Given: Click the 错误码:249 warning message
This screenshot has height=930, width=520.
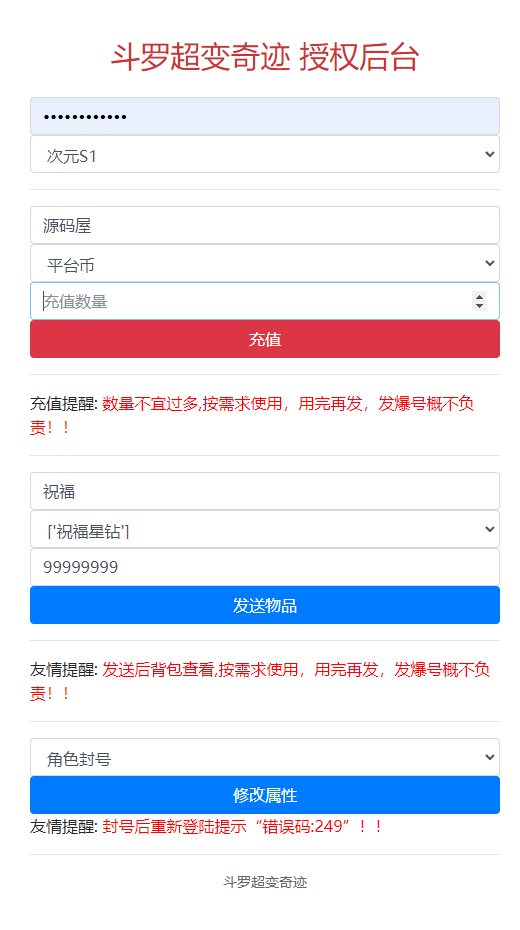Looking at the screenshot, I should click(242, 826).
